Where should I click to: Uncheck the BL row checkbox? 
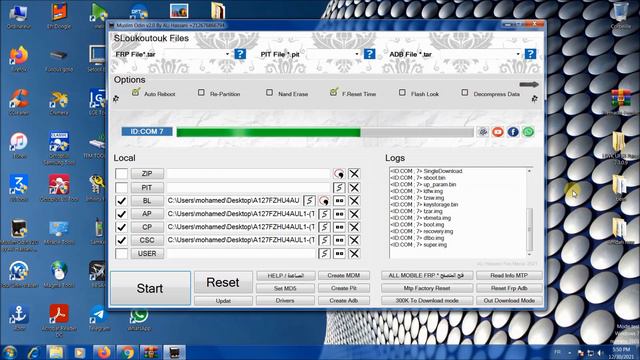tap(121, 201)
